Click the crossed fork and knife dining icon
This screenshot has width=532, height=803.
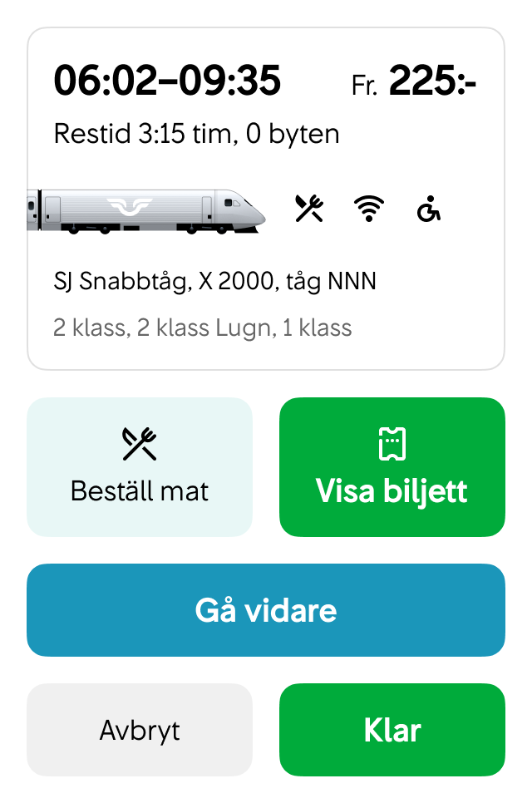[x=308, y=207]
